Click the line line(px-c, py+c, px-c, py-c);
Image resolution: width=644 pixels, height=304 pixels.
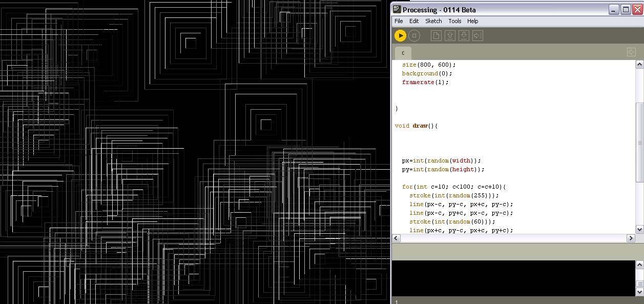tap(461, 213)
